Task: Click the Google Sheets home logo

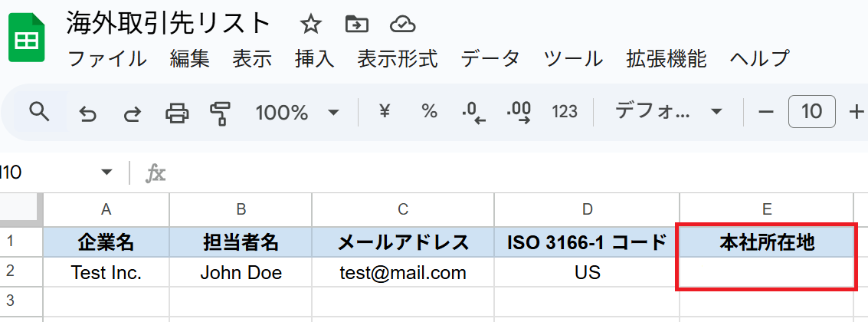Action: 28,41
